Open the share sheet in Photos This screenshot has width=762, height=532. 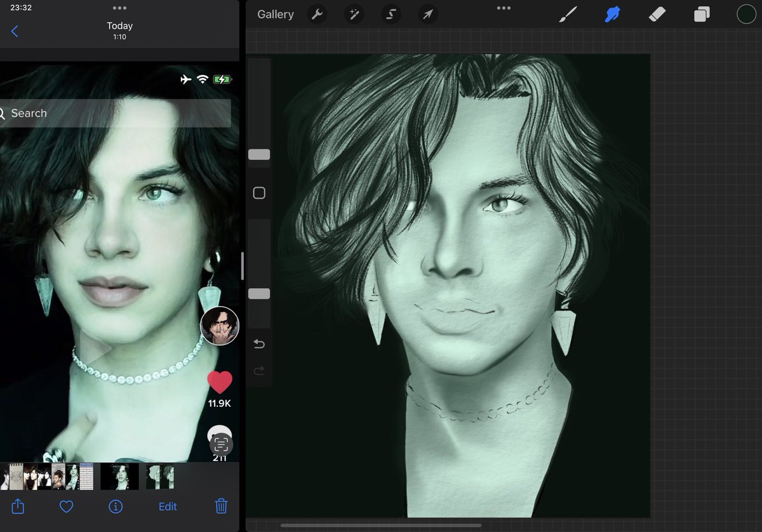click(18, 506)
